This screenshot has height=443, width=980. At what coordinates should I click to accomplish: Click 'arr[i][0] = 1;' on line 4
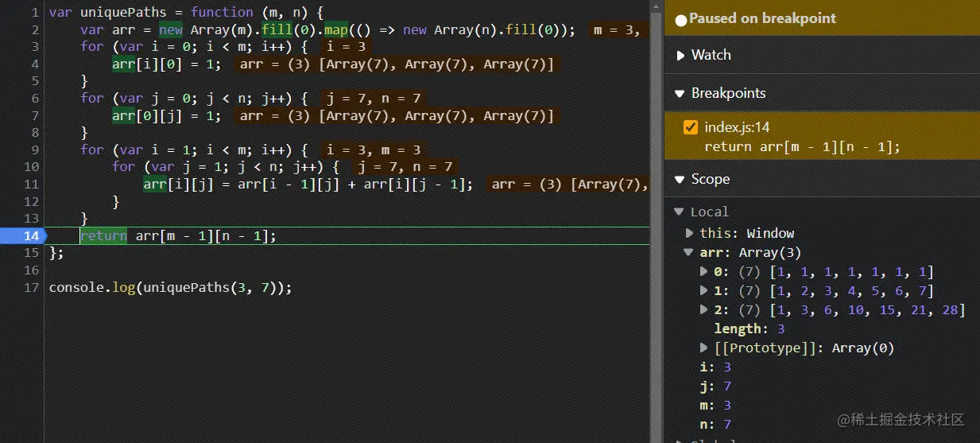click(167, 64)
